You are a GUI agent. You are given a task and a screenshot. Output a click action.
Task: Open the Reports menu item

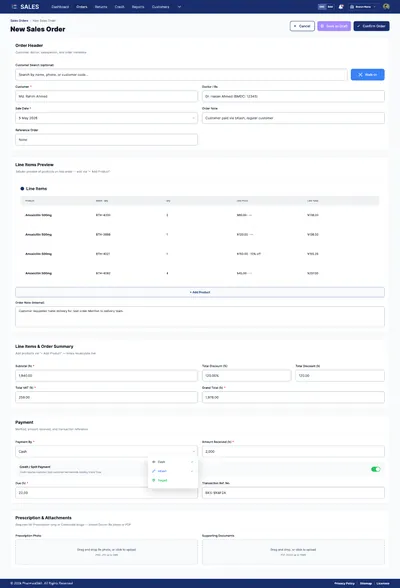138,7
